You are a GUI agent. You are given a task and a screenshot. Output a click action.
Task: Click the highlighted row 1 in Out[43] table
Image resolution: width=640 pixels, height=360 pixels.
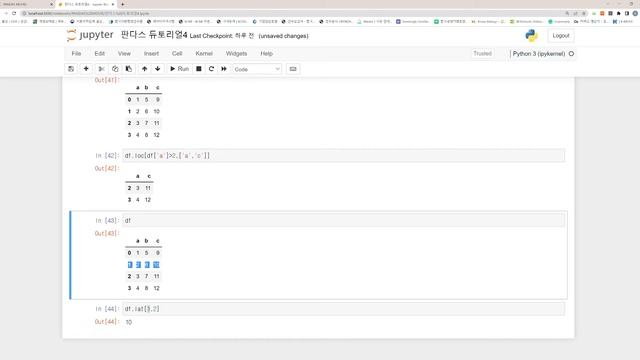[143, 265]
